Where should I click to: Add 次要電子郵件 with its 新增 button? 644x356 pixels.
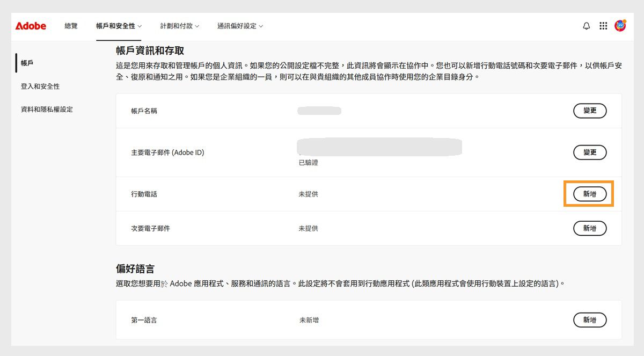(x=590, y=228)
